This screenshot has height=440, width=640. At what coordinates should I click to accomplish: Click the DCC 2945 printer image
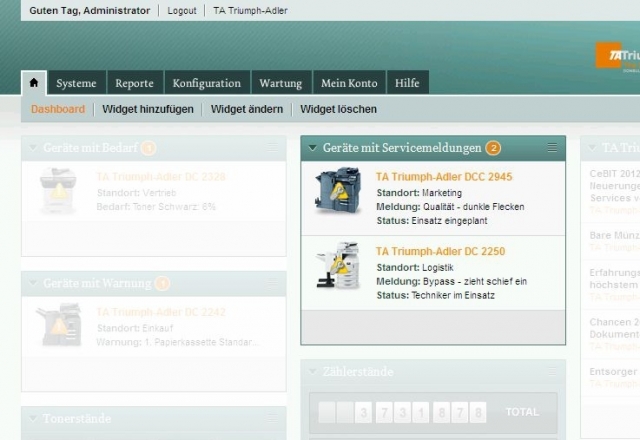coord(338,190)
